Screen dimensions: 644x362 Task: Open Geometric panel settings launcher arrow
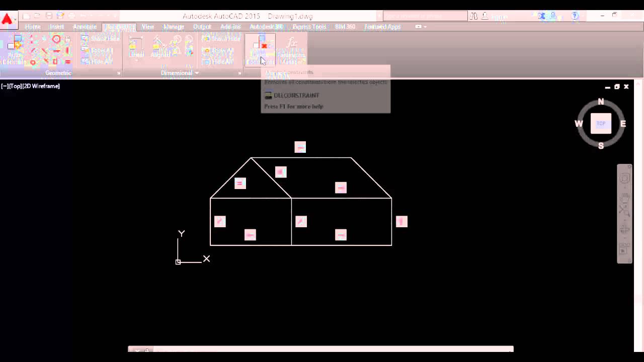coord(119,73)
